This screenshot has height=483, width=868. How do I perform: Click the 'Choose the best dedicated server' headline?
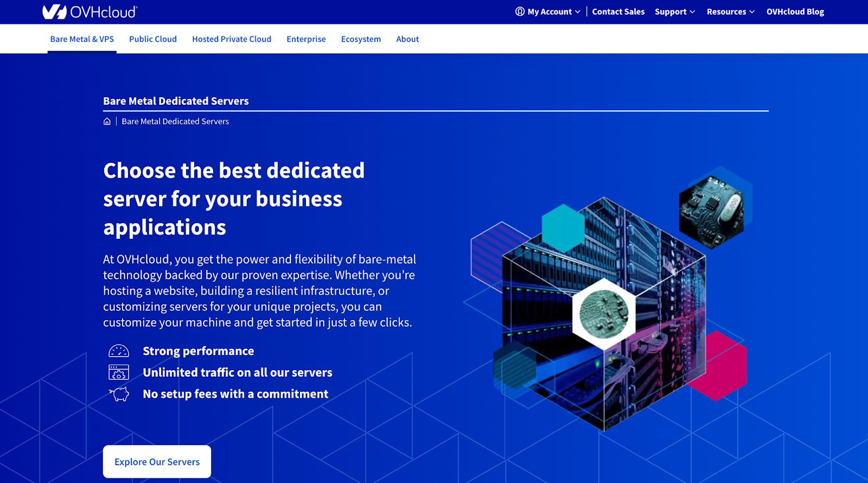point(234,199)
